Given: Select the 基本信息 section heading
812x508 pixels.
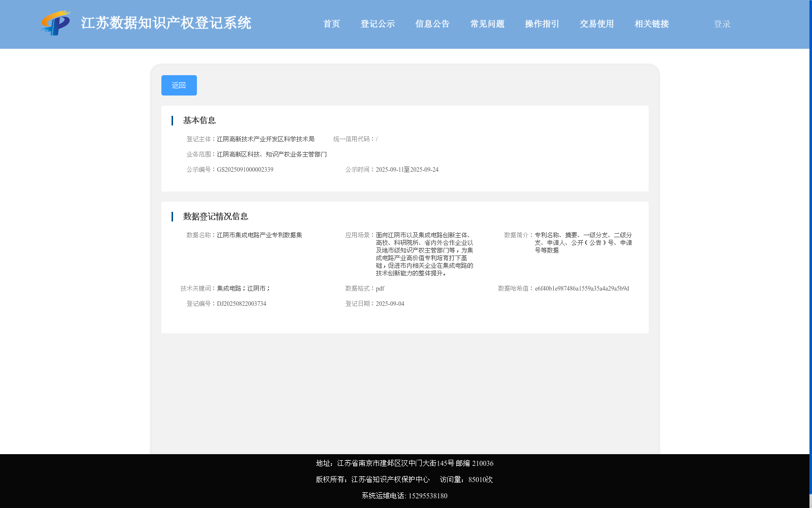Looking at the screenshot, I should (199, 120).
